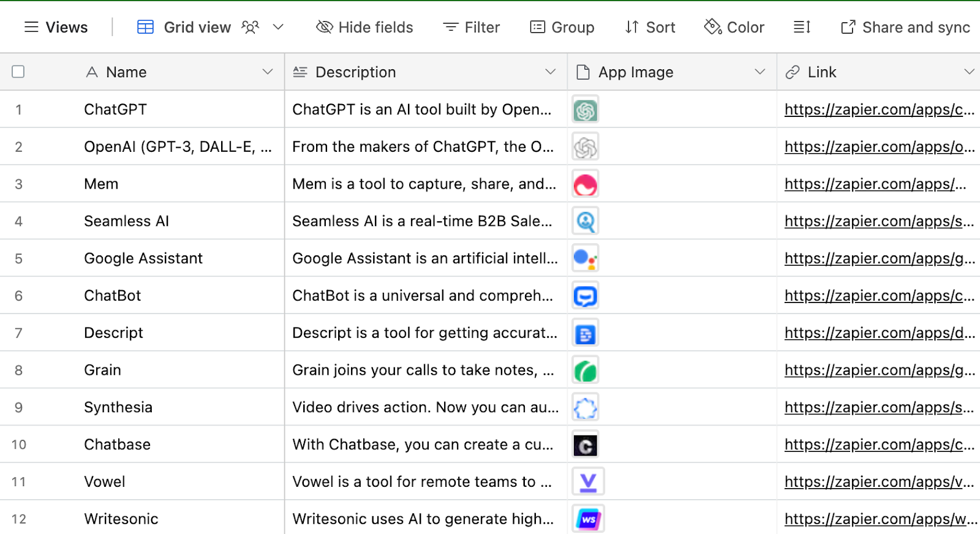Click 'ChatGPT is an AI tool built by Open...' description

pos(421,110)
